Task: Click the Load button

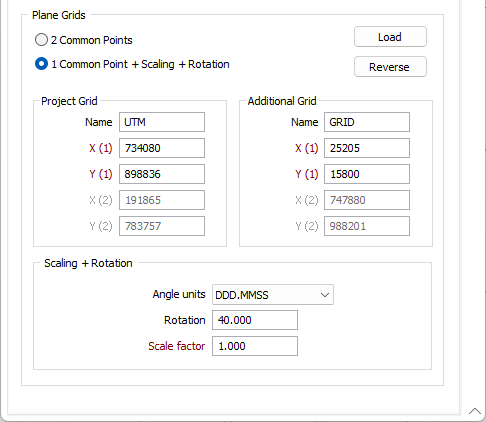Action: point(390,37)
